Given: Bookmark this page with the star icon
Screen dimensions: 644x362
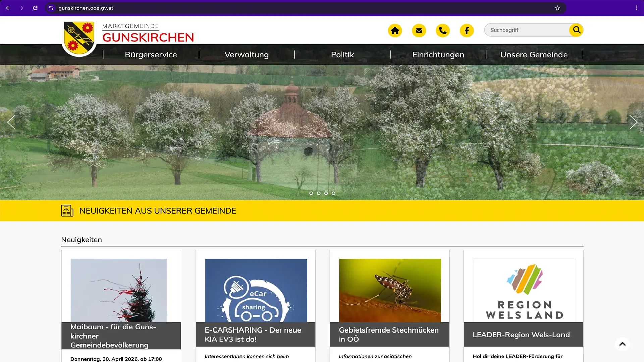Looking at the screenshot, I should pos(557,8).
